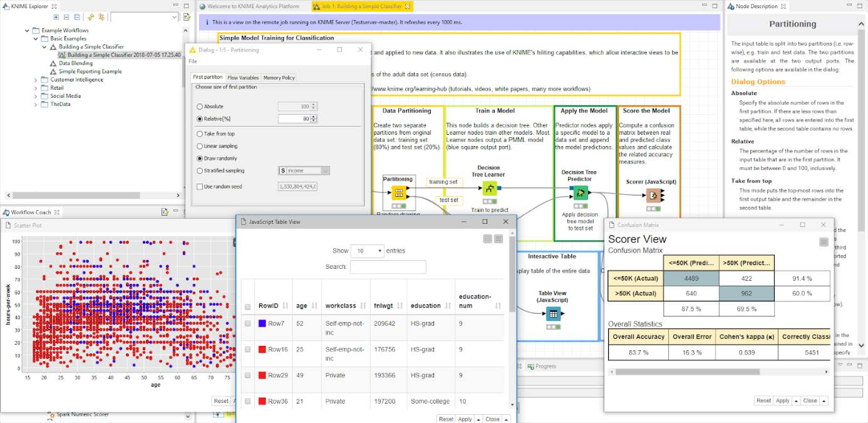Open the Memory Policy tab
The height and width of the screenshot is (423, 868).
pos(279,78)
